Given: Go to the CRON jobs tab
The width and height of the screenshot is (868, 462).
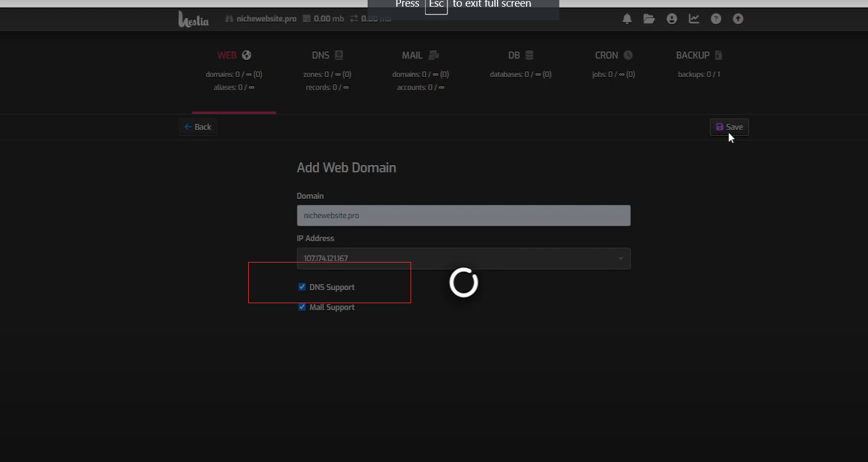Looking at the screenshot, I should 613,56.
